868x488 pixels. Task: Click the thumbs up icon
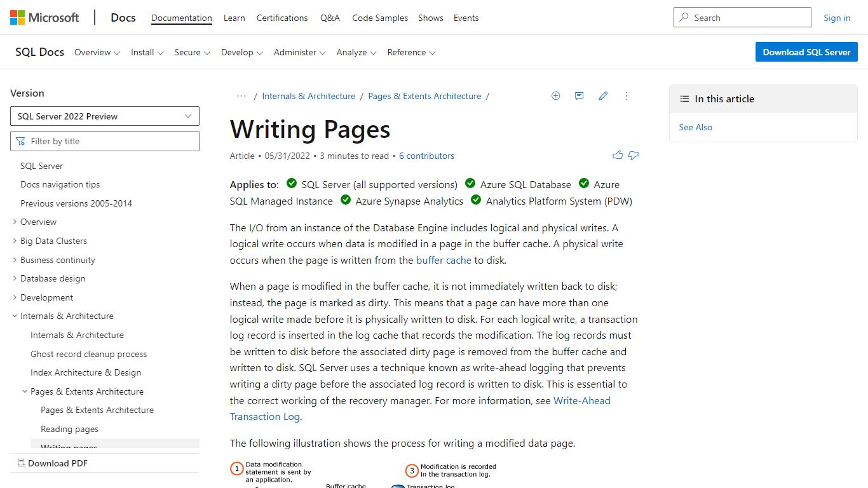[618, 155]
